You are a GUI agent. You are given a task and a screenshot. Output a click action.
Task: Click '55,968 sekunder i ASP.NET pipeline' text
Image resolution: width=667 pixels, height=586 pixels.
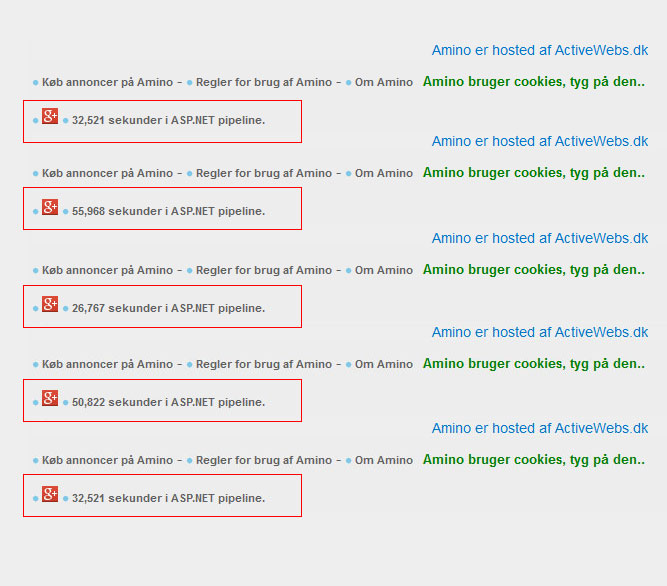tap(168, 211)
